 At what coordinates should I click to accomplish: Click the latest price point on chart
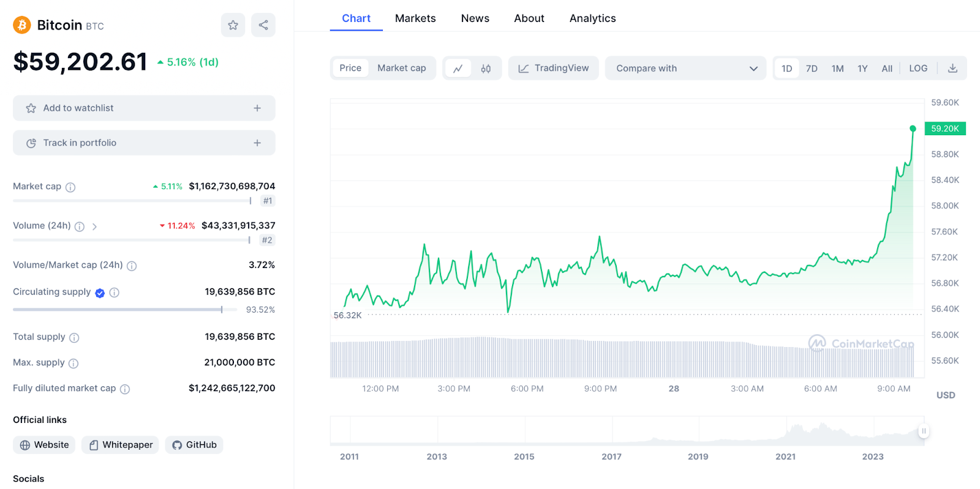click(x=913, y=129)
